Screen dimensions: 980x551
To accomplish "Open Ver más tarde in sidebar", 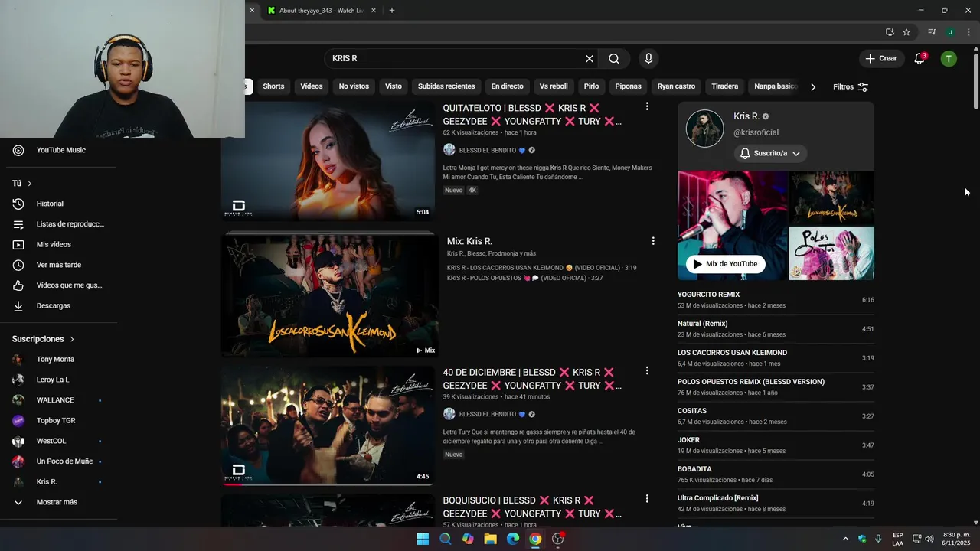I will click(58, 265).
